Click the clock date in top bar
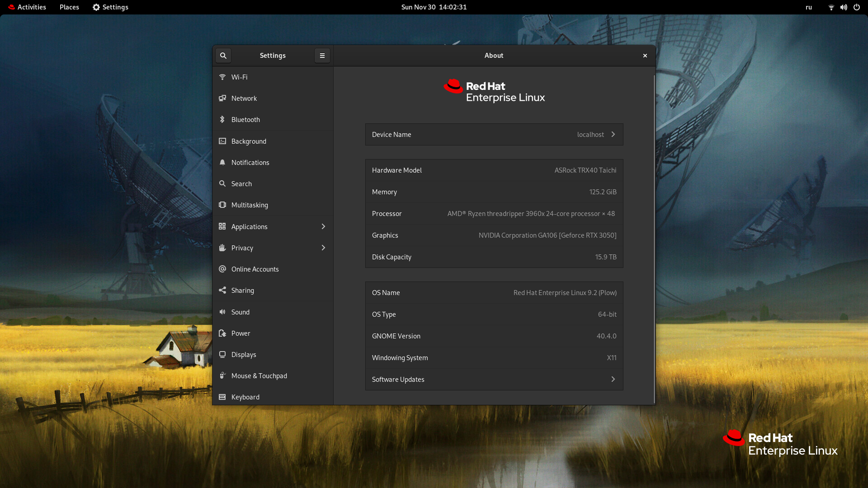The width and height of the screenshot is (868, 488). pyautogui.click(x=434, y=7)
